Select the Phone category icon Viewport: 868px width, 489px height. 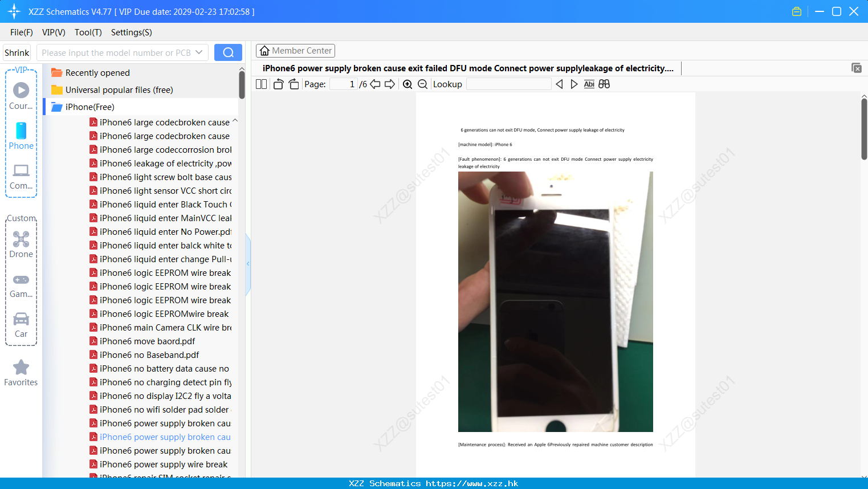click(21, 136)
